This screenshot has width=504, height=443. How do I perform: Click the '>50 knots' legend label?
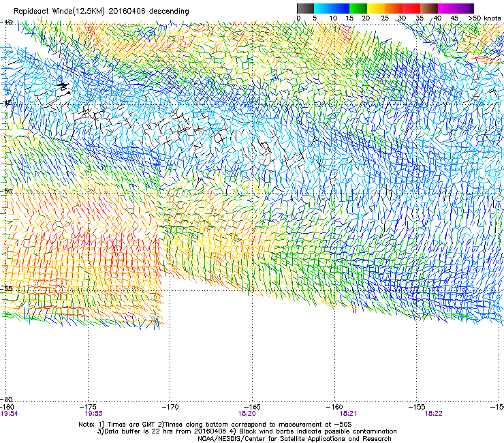coord(484,18)
